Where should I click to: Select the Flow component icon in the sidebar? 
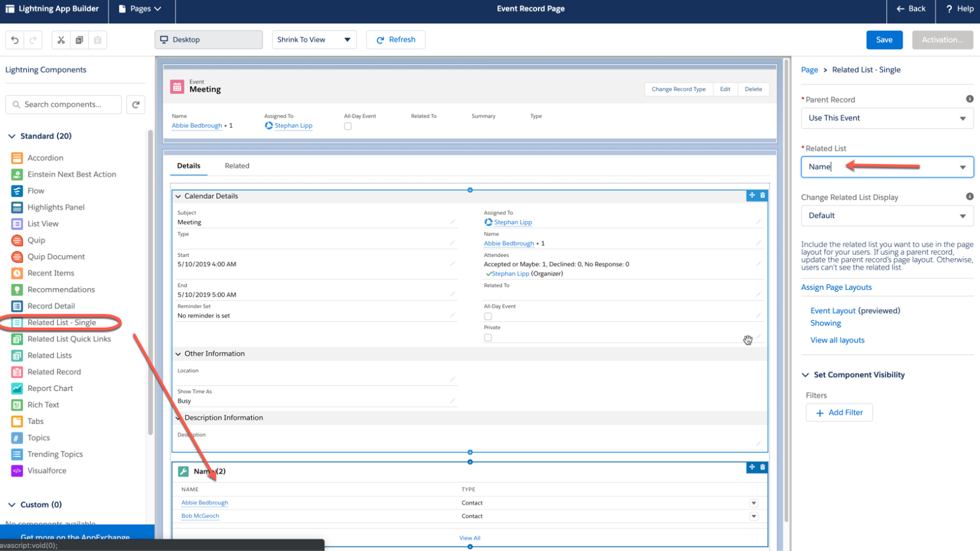17,190
